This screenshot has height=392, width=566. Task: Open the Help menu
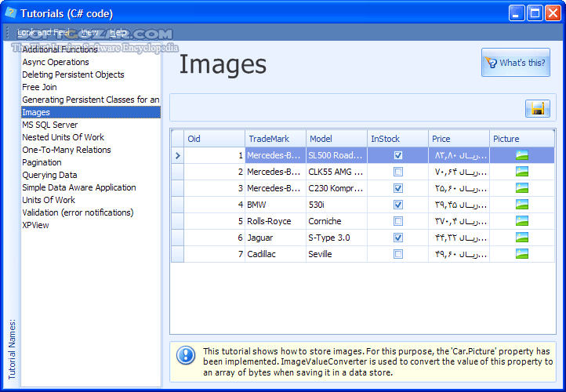pyautogui.click(x=119, y=32)
